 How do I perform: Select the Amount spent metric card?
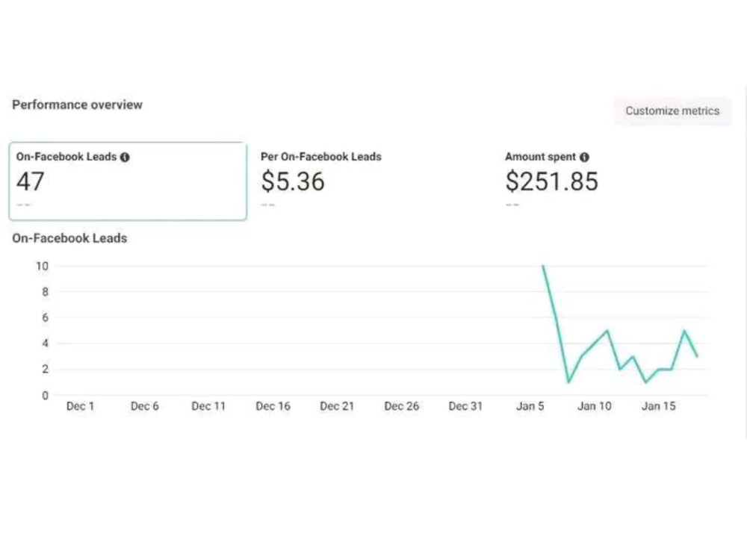tap(615, 181)
